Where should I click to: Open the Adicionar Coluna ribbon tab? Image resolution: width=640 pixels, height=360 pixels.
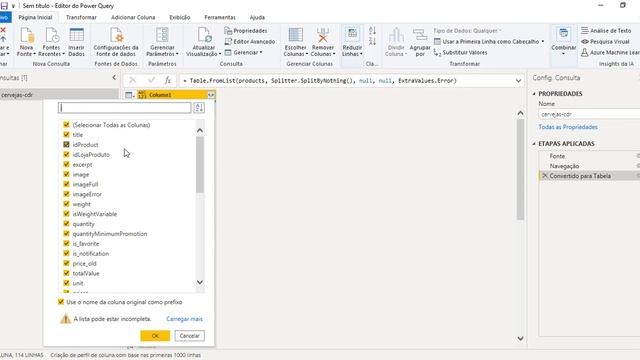point(133,18)
